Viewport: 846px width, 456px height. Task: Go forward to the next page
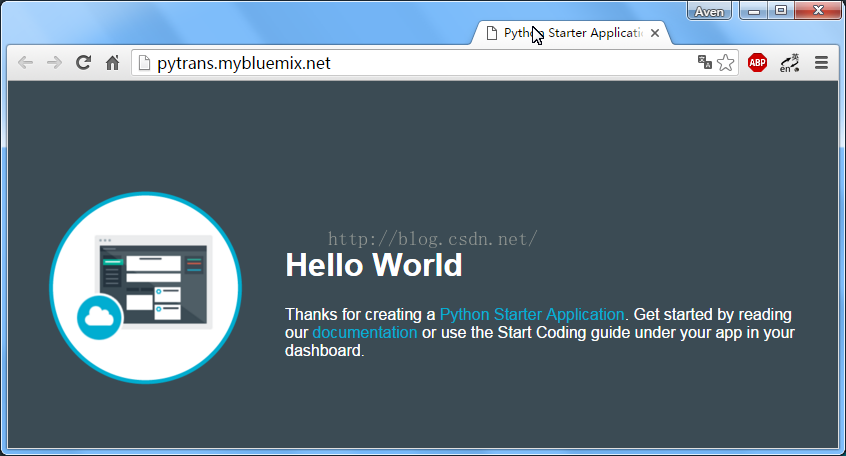(x=54, y=63)
